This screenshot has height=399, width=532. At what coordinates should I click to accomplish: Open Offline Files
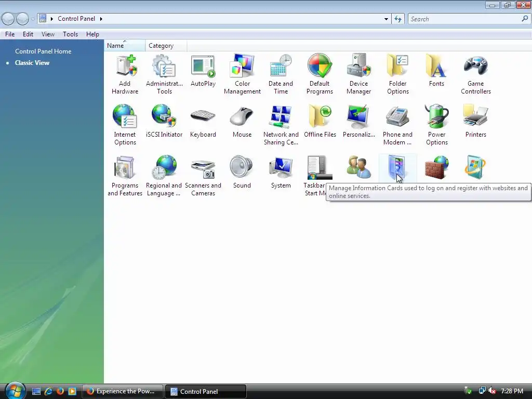[x=320, y=121]
